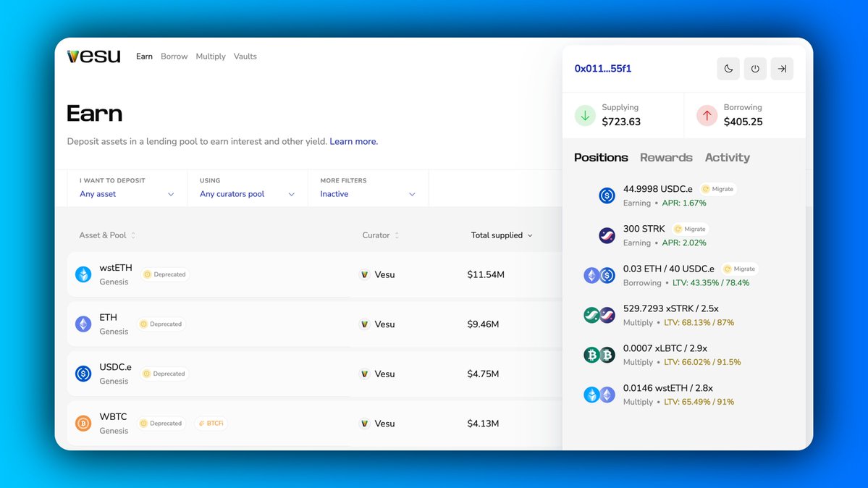Click the ETH Genesis token icon
The height and width of the screenshot is (488, 868).
coord(83,324)
